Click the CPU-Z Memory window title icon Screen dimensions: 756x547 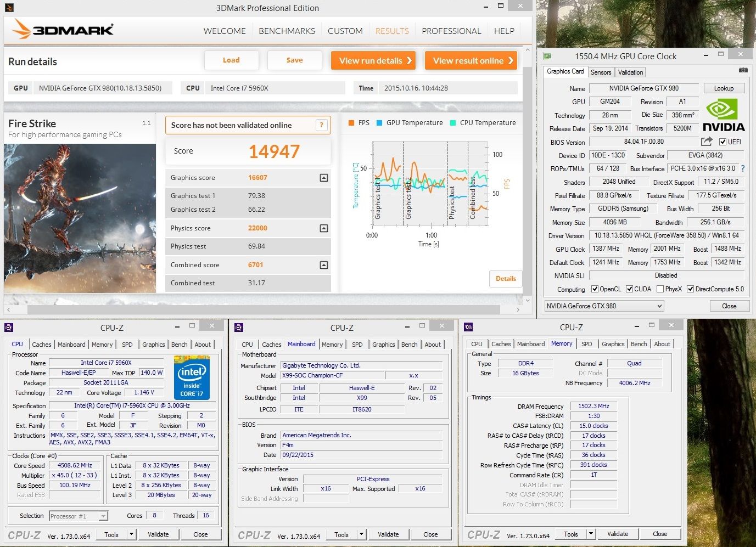tap(468, 327)
